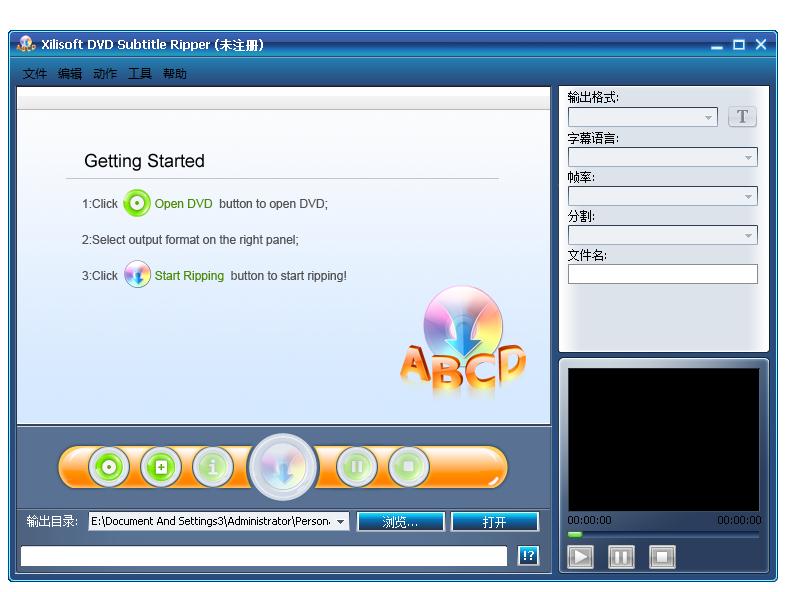
Task: Click the 浏览... browse button
Action: click(x=400, y=522)
